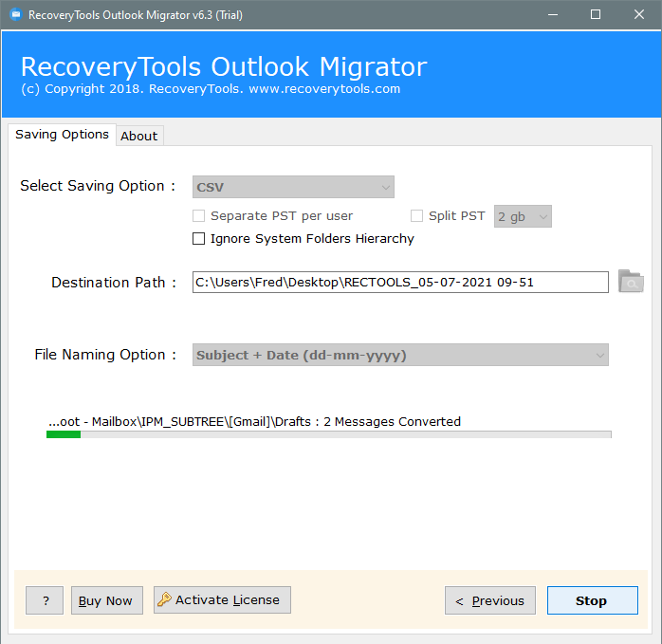662x644 pixels.
Task: Open the About tab
Action: click(x=139, y=136)
